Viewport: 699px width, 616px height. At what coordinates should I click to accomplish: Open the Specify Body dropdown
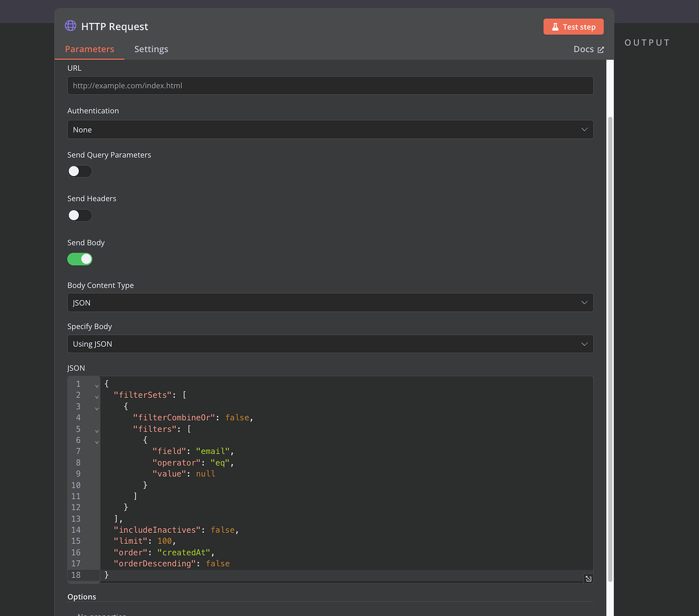tap(330, 344)
